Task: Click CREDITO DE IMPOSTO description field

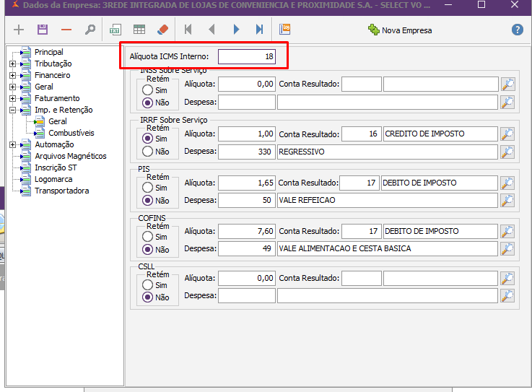Action: (x=440, y=134)
